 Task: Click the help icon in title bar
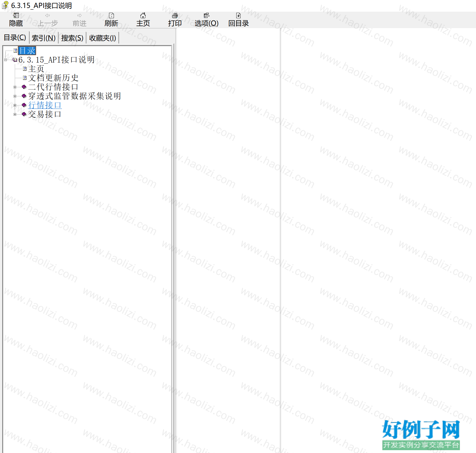click(x=5, y=5)
